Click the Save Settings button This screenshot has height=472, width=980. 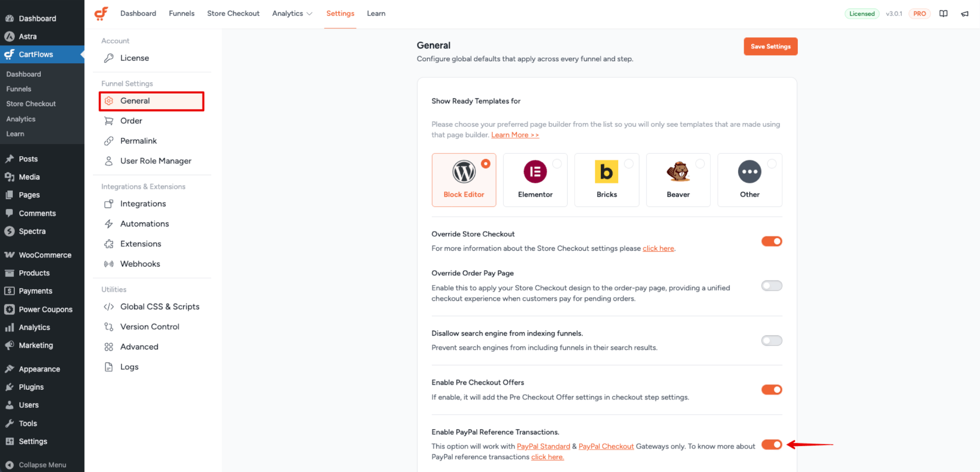pos(771,46)
